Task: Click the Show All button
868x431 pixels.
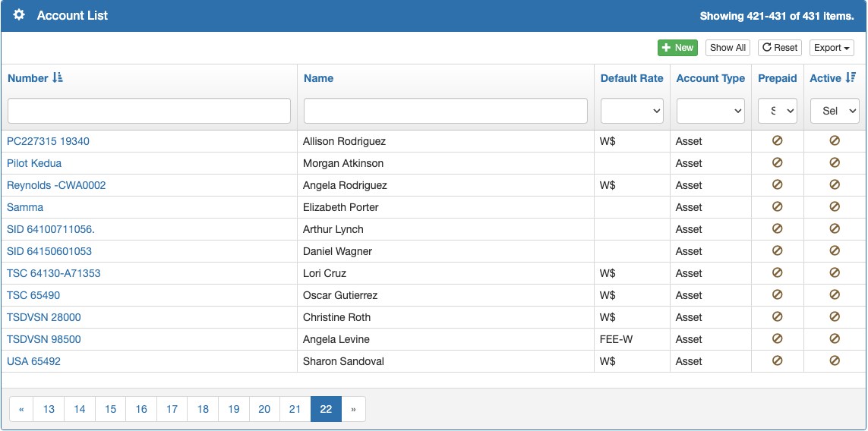Action: click(728, 48)
